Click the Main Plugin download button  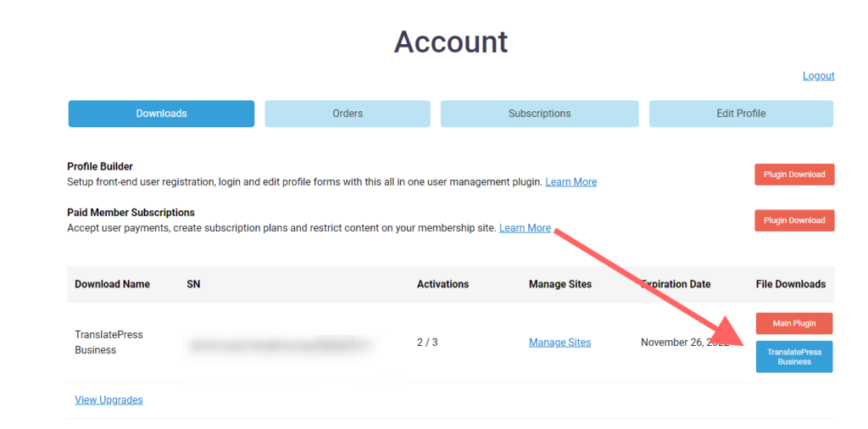794,323
